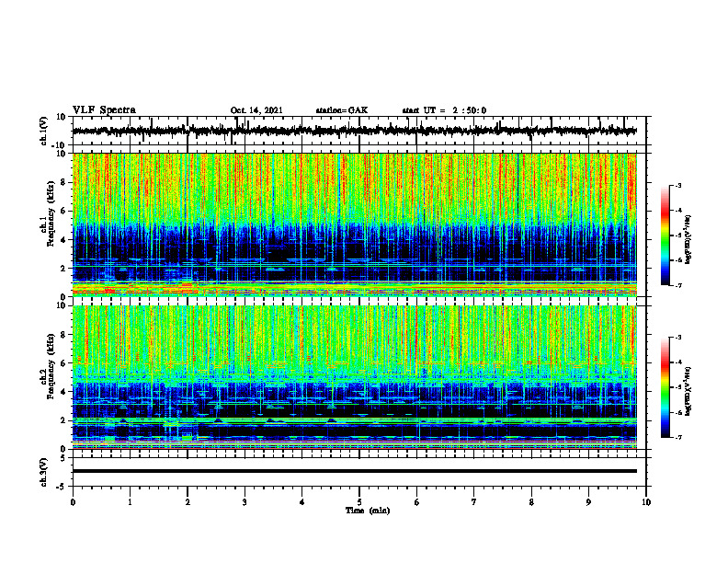Click the "-7" label on ch.2 color bar

pos(678,437)
